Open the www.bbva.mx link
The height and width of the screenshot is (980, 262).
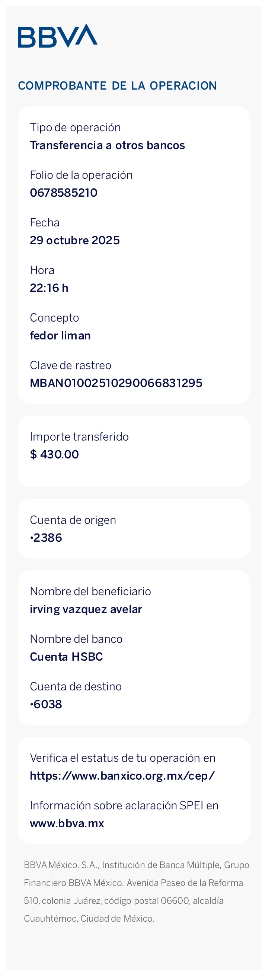tap(67, 823)
